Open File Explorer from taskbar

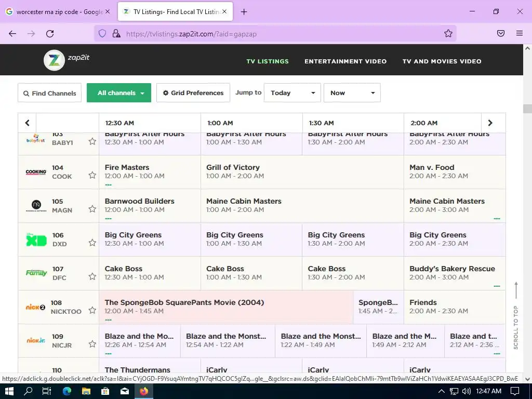tap(86, 391)
